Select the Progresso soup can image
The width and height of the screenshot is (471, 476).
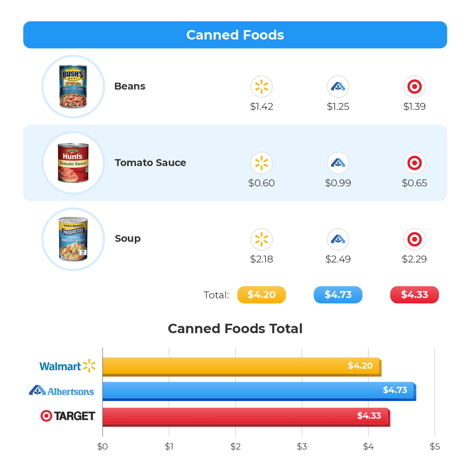click(73, 239)
